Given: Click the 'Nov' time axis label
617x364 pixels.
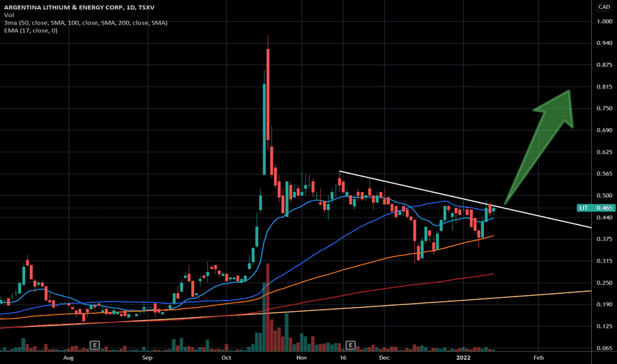Looking at the screenshot, I should pyautogui.click(x=301, y=357).
